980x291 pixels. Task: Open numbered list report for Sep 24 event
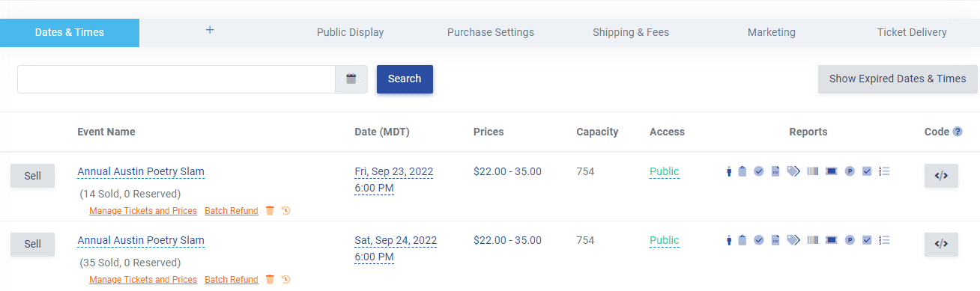pyautogui.click(x=884, y=240)
